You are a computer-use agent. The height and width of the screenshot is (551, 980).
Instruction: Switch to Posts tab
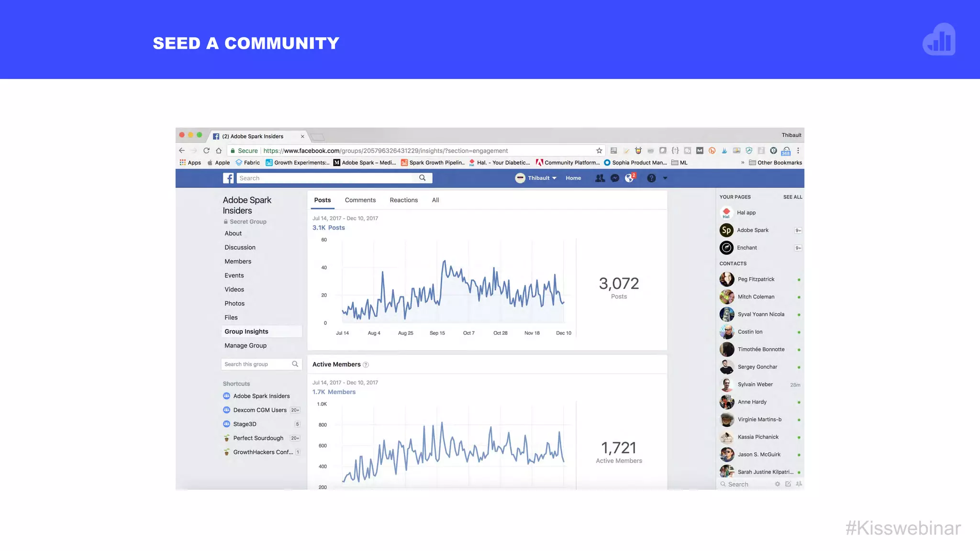[323, 200]
